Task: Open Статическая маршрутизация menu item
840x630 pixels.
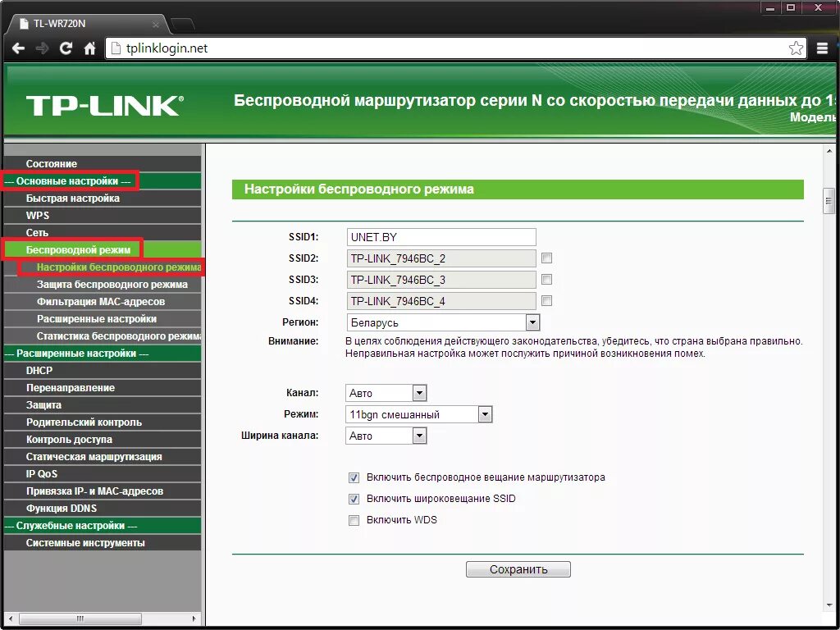Action: (x=103, y=457)
